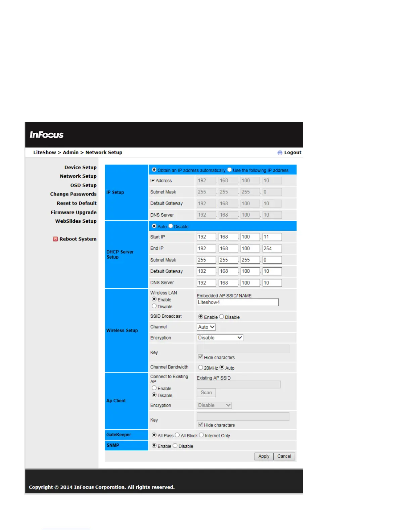Click Existing AP SSID field
Viewport: 411px width, 532px height.
point(239,385)
